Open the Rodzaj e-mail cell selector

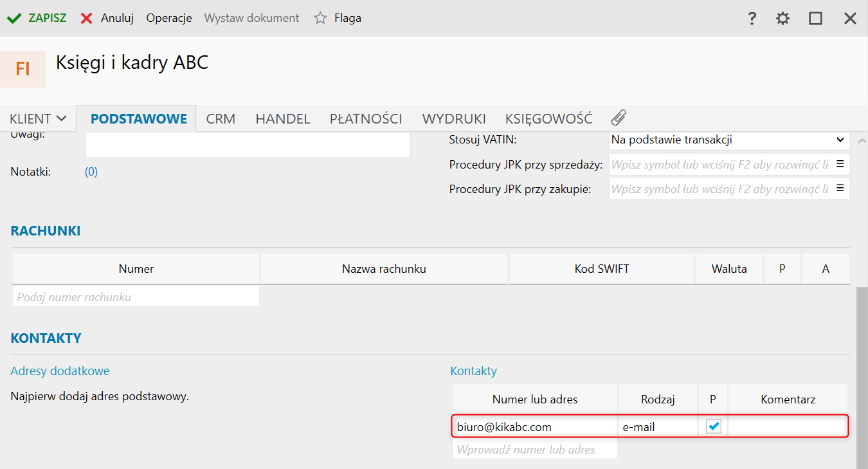tap(657, 427)
